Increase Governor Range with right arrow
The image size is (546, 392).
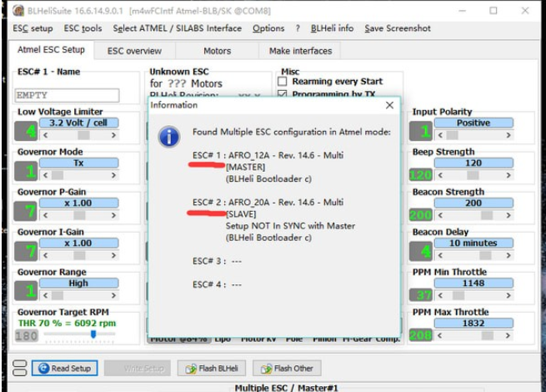(113, 295)
